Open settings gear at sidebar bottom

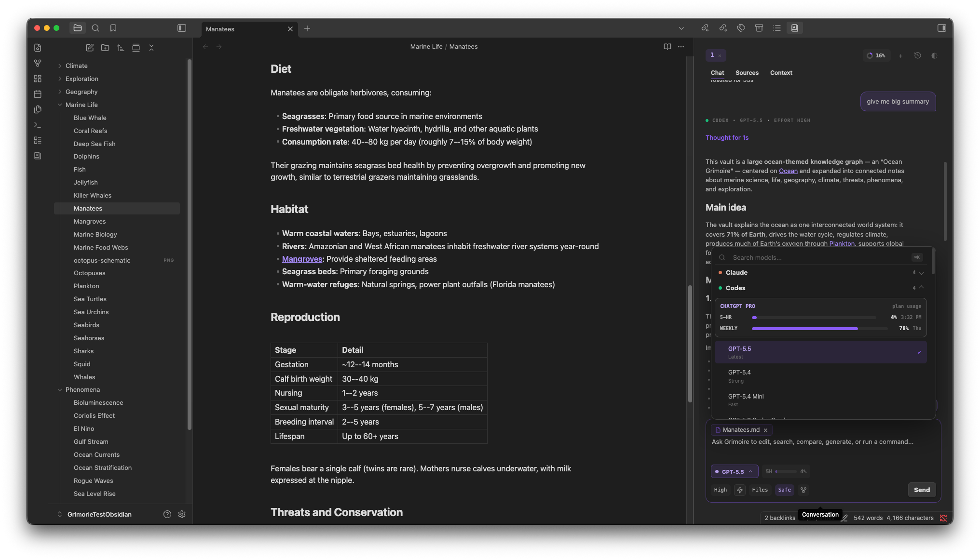[182, 514]
